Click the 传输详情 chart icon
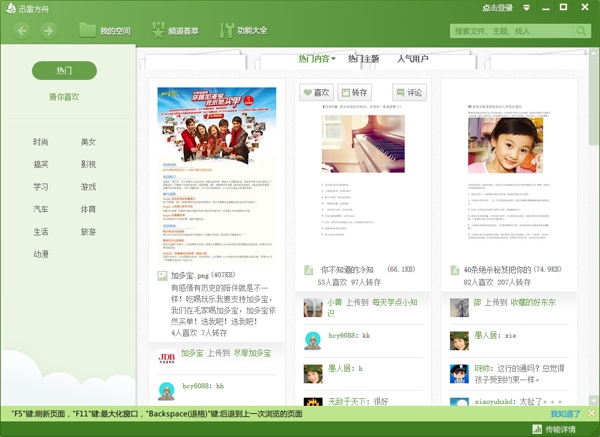 coord(537,429)
